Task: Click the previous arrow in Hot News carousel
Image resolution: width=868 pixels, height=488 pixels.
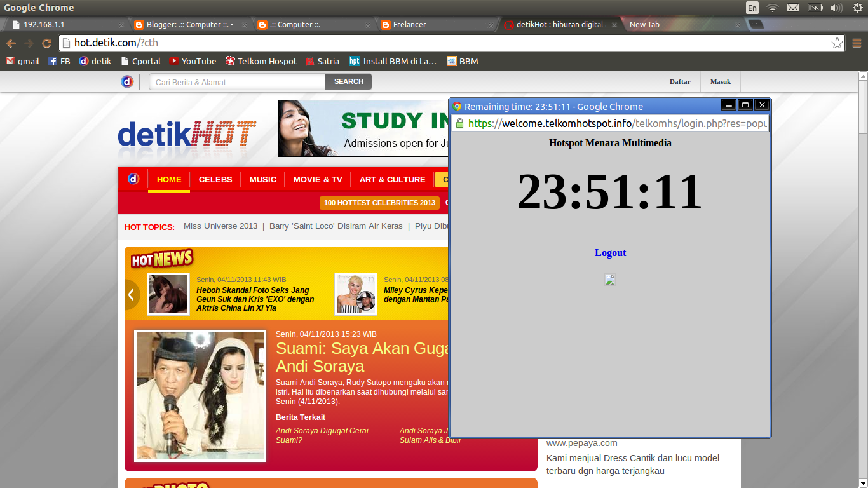Action: (132, 294)
